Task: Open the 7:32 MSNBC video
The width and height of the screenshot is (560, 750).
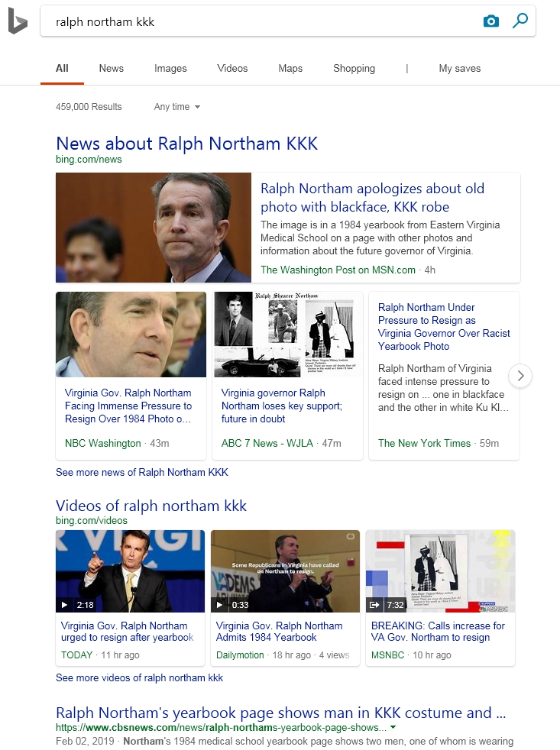Action: click(x=440, y=571)
